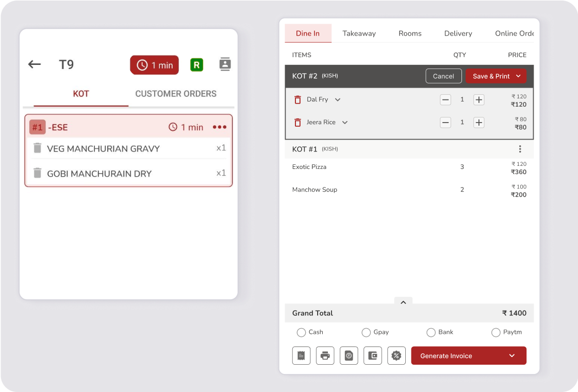
Task: Open the customer contact card icon
Action: (225, 64)
